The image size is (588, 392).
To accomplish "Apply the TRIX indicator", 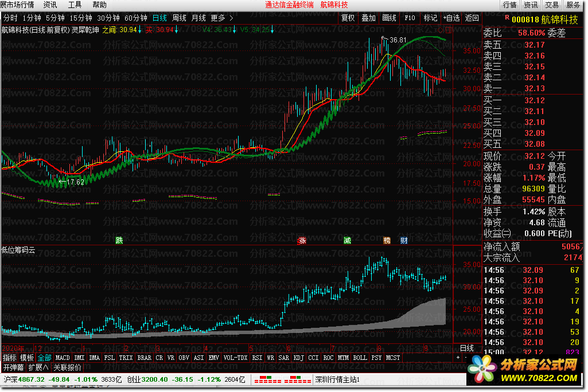I will point(126,358).
